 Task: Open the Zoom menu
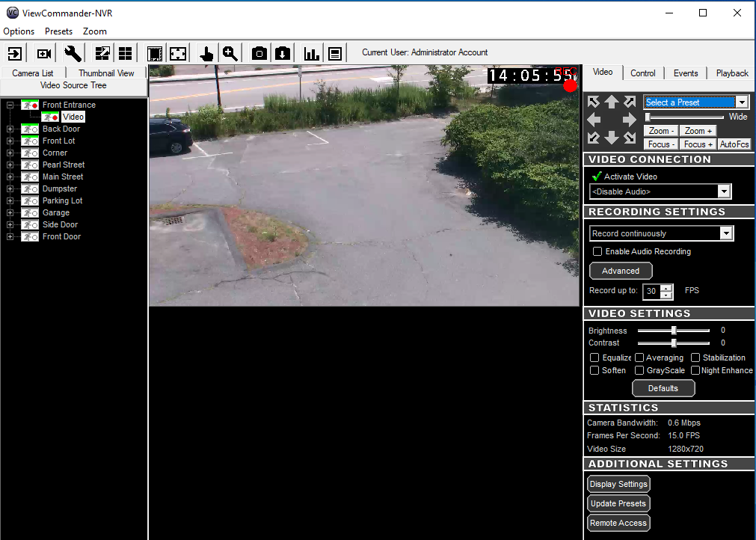pos(94,31)
